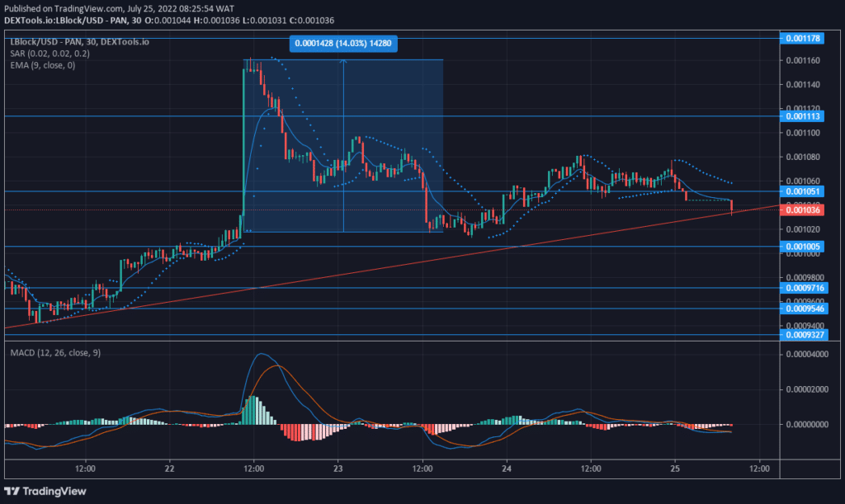Click the date 24 on time axis
This screenshot has height=504, width=845.
(507, 469)
